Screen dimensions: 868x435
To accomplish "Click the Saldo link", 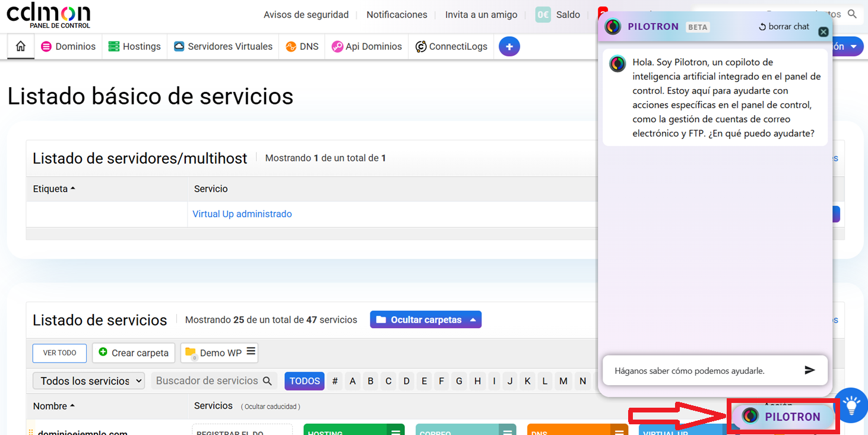I will pyautogui.click(x=568, y=15).
